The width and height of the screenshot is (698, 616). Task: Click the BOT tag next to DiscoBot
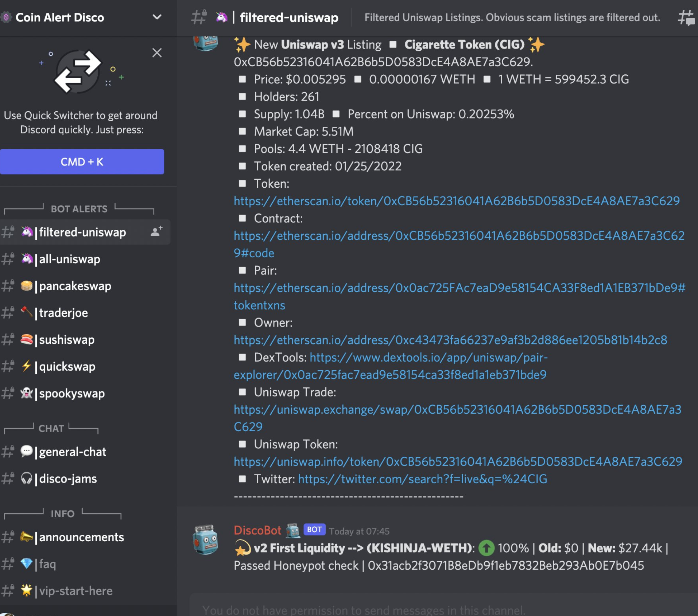pyautogui.click(x=314, y=530)
